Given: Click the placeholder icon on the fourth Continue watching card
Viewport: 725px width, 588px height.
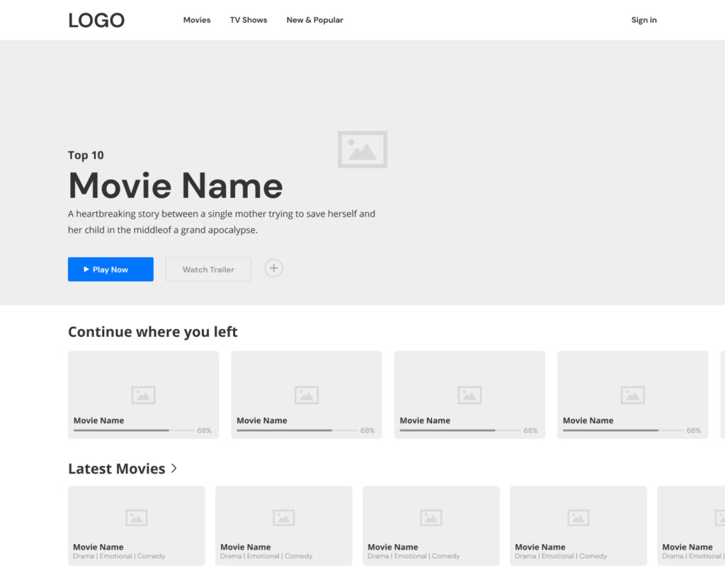Looking at the screenshot, I should point(632,395).
